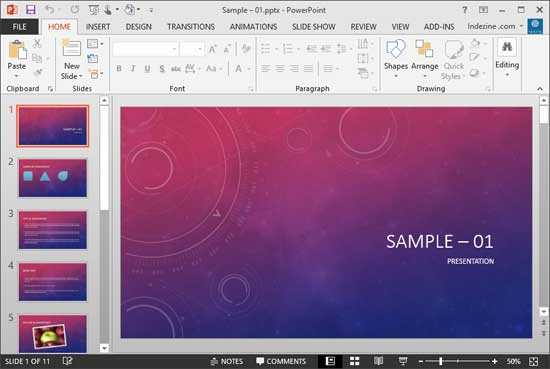The height and width of the screenshot is (369, 550).
Task: Switch to the DESIGN tab
Action: click(x=139, y=27)
